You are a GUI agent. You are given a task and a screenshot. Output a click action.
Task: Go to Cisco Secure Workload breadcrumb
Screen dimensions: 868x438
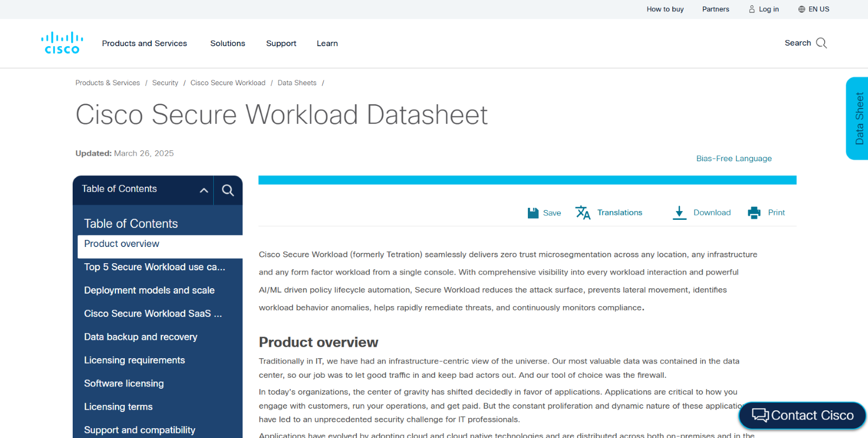click(228, 83)
